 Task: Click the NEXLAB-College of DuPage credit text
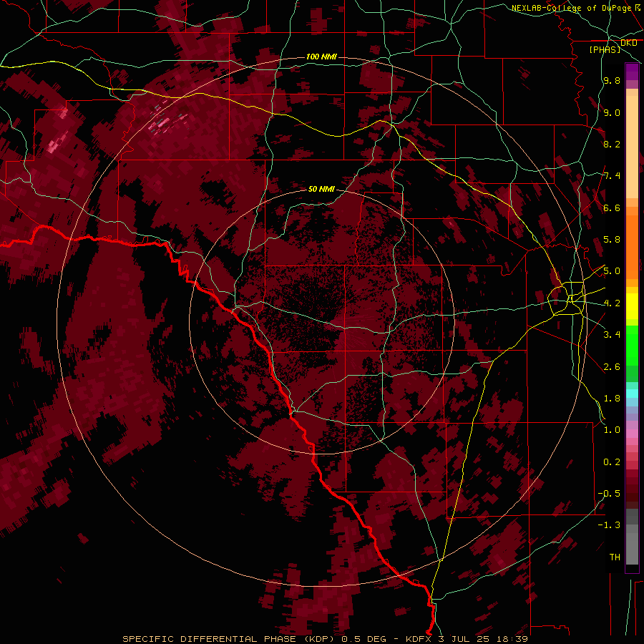point(572,8)
